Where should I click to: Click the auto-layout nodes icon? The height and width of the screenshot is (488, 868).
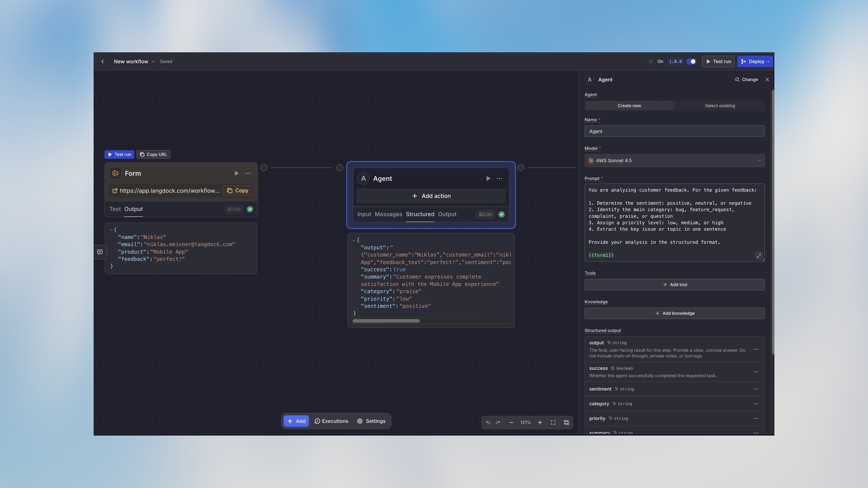tap(566, 422)
